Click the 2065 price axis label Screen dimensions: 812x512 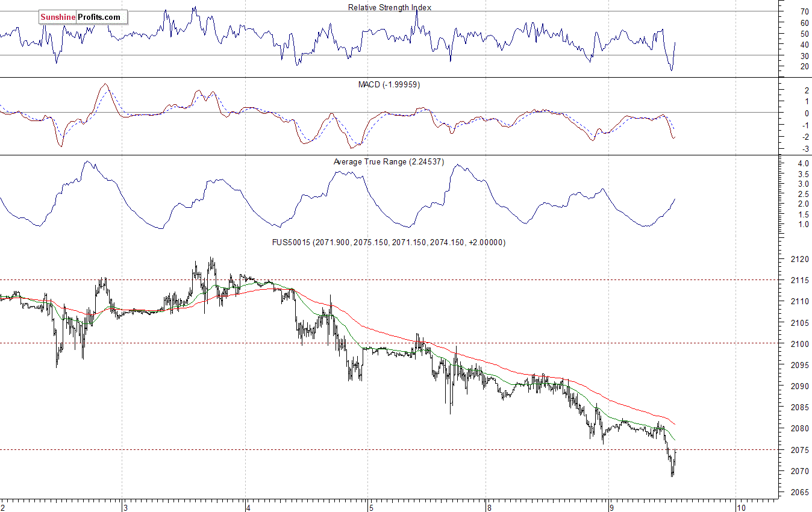800,492
